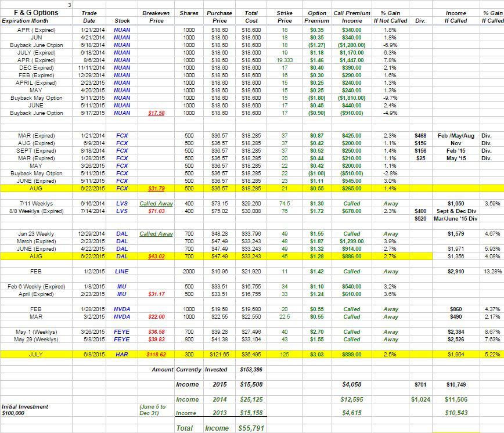Select the '7/11 Weeklys' cell

36,204
